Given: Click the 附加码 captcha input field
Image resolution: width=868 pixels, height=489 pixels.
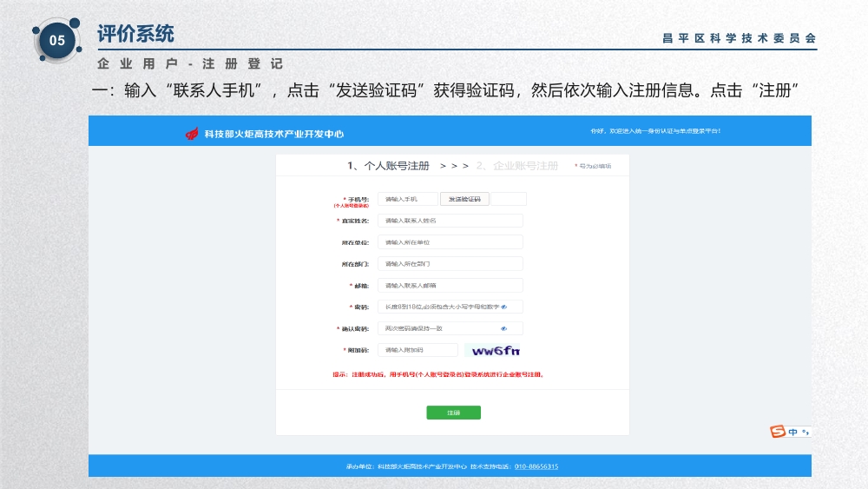Looking at the screenshot, I should point(417,350).
